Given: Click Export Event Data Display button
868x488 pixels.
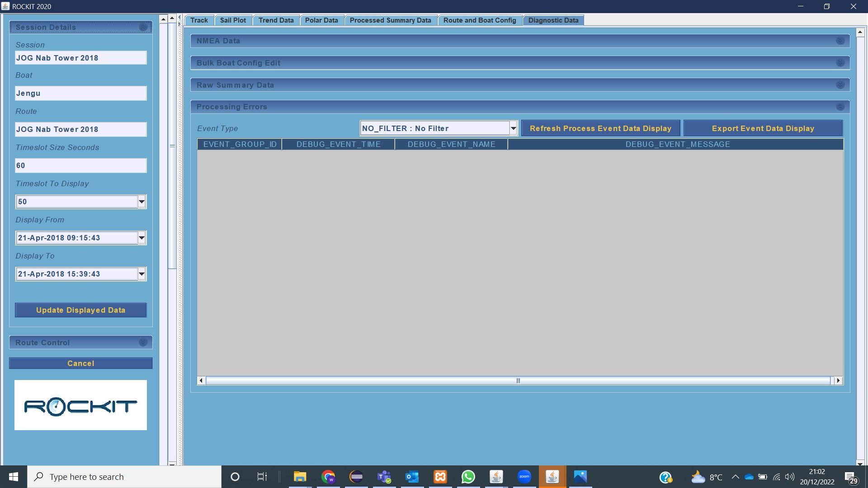Looking at the screenshot, I should click(763, 128).
